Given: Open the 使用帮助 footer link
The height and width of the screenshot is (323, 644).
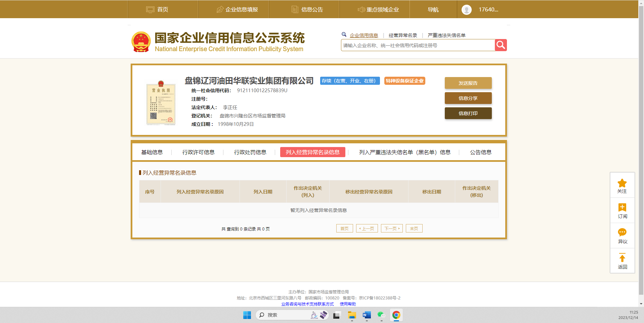Looking at the screenshot, I should pyautogui.click(x=348, y=304).
